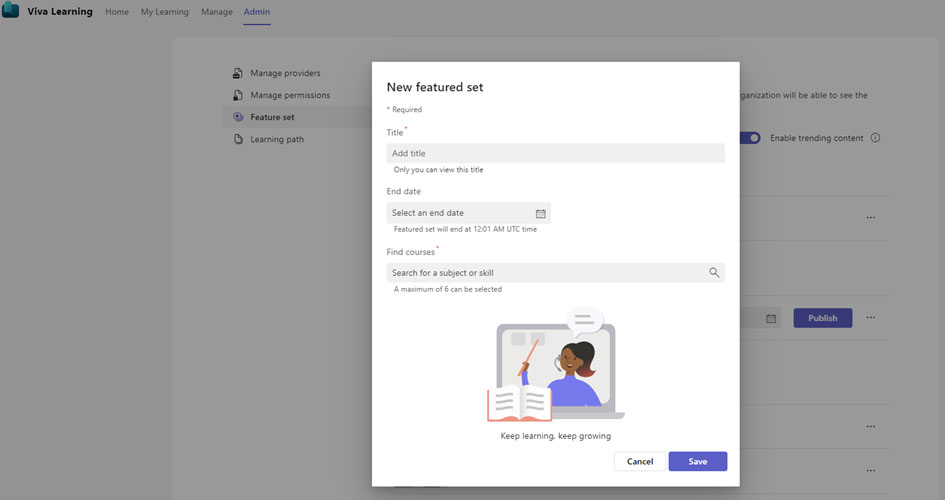Screen dimensions: 945x500
Task: Click the magnifier icon in Find courses
Action: (x=714, y=272)
